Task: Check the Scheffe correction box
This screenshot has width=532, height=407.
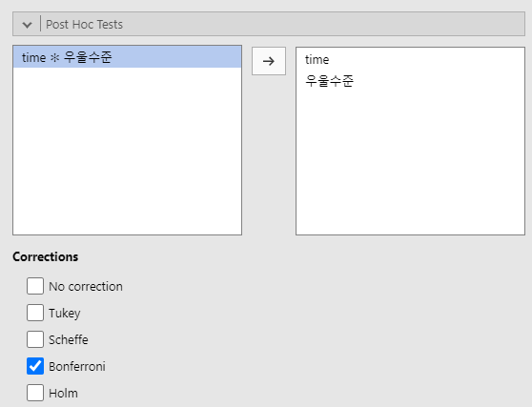Action: click(35, 339)
